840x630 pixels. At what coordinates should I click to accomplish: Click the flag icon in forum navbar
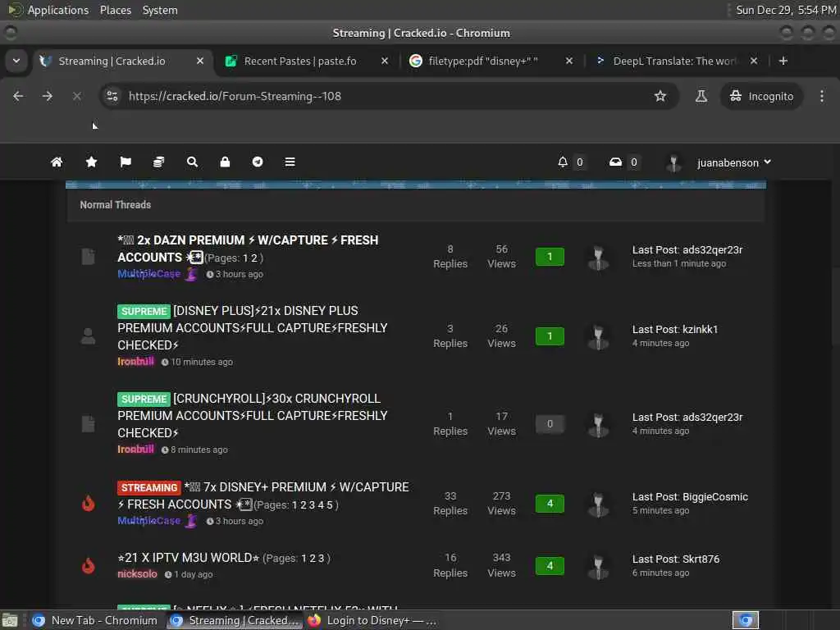[126, 162]
